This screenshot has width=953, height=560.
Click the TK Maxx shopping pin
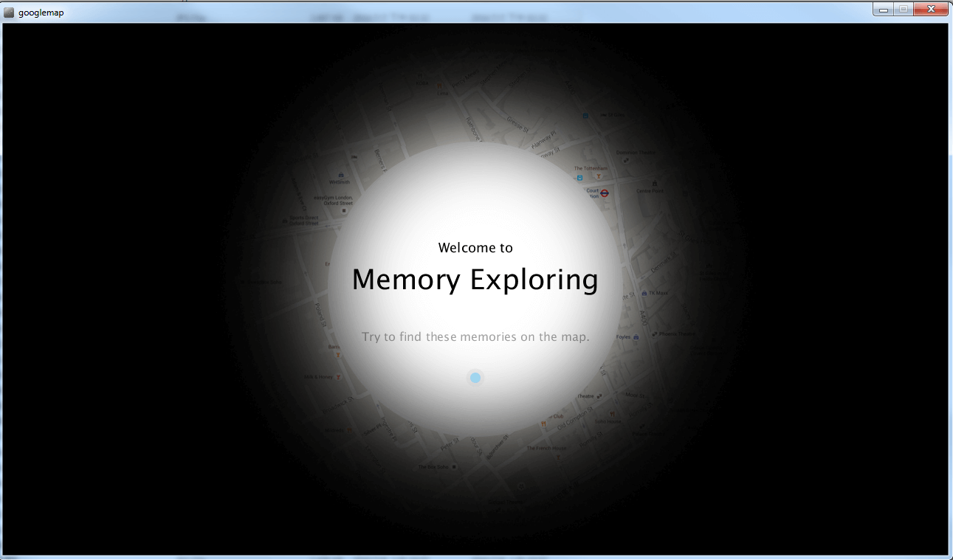(644, 293)
